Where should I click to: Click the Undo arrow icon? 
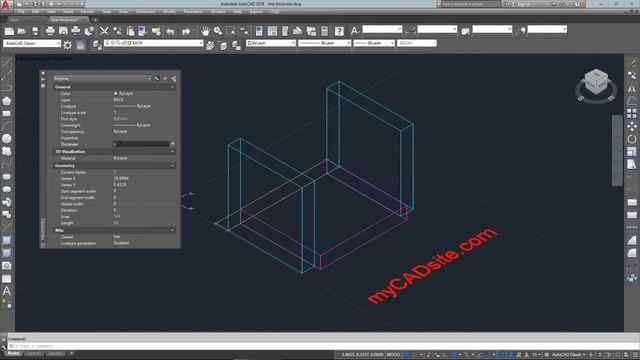click(x=170, y=31)
